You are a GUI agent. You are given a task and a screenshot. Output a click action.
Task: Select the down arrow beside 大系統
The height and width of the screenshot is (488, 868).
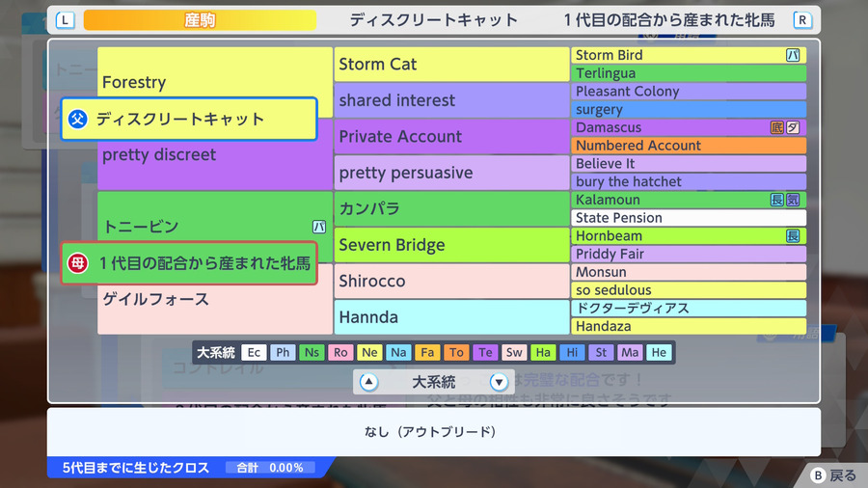coord(499,382)
